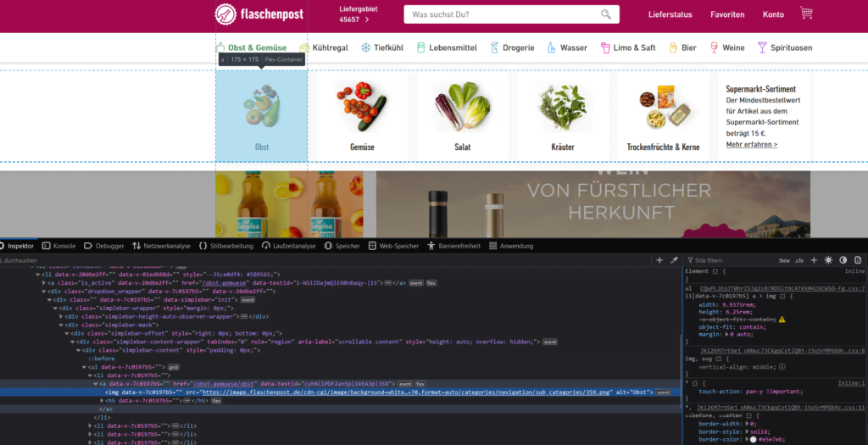Screen dimensions: 868x445
Task: Open the Kräuter category tile
Action: (x=563, y=116)
